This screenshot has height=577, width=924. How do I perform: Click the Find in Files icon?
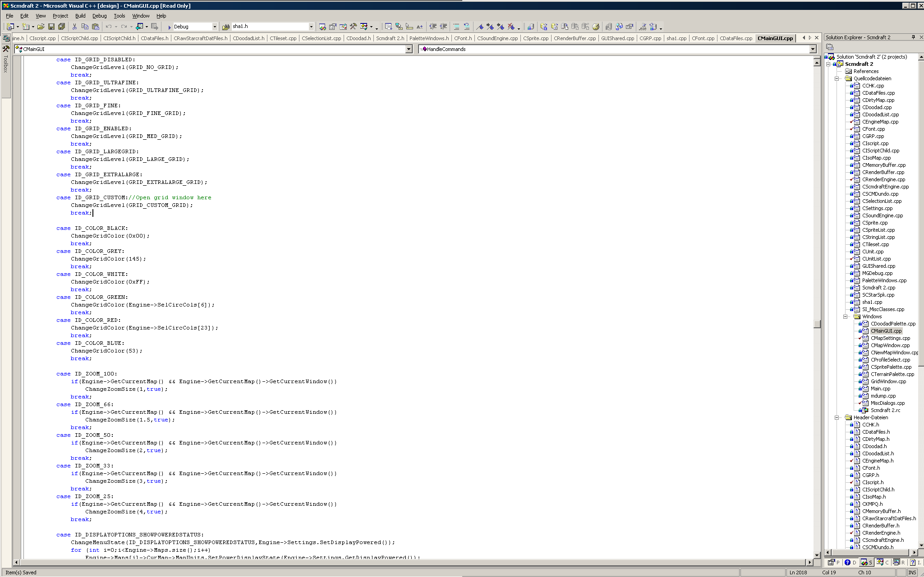226,27
